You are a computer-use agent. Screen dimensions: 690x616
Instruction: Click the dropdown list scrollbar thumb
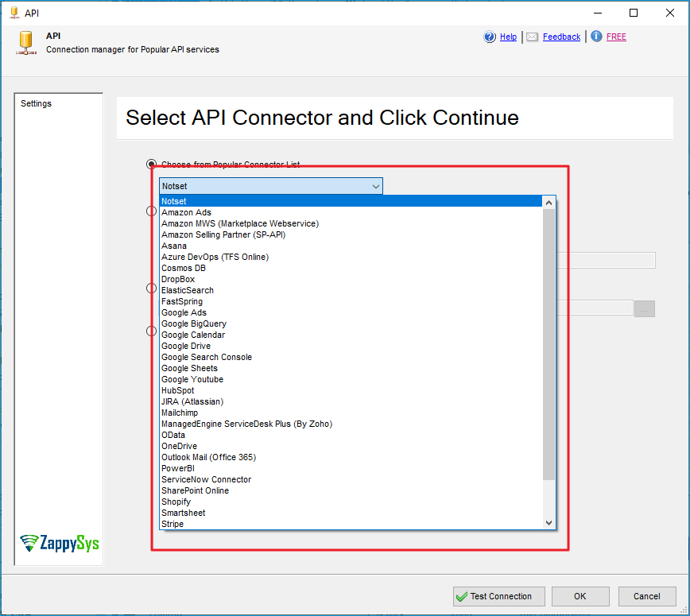(549, 344)
